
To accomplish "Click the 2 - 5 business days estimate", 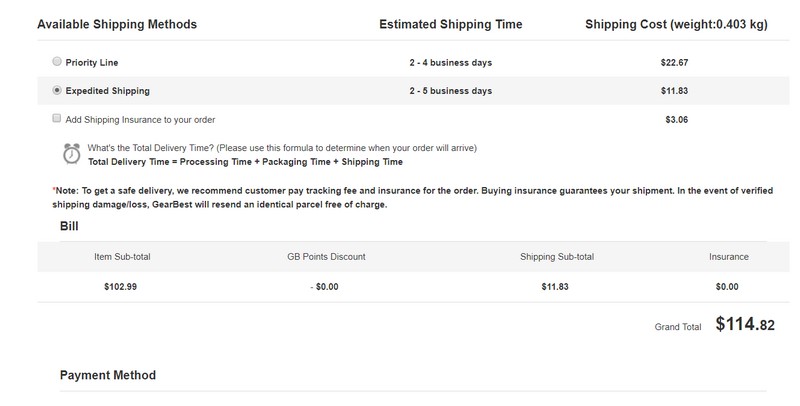I will tap(451, 91).
